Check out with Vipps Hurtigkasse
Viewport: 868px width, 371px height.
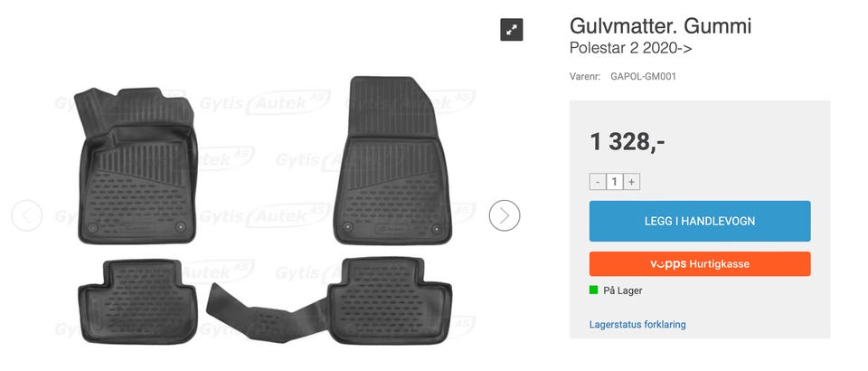(x=700, y=264)
